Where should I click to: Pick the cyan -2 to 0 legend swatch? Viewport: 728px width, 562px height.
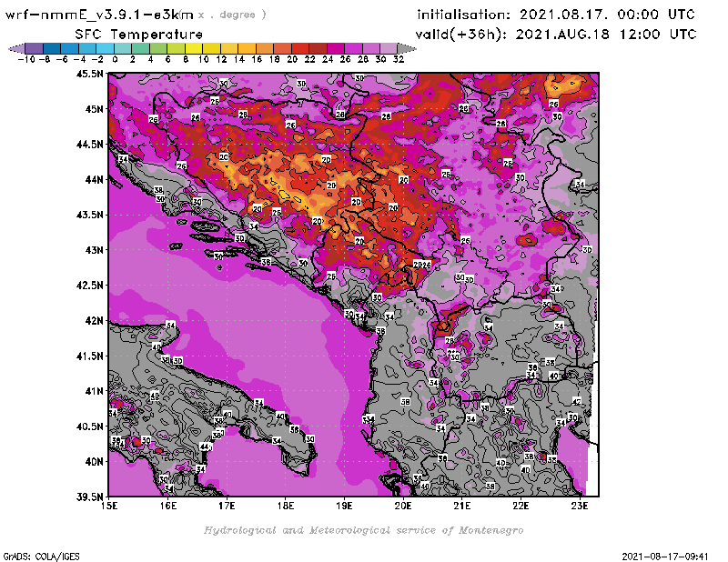tap(105, 49)
